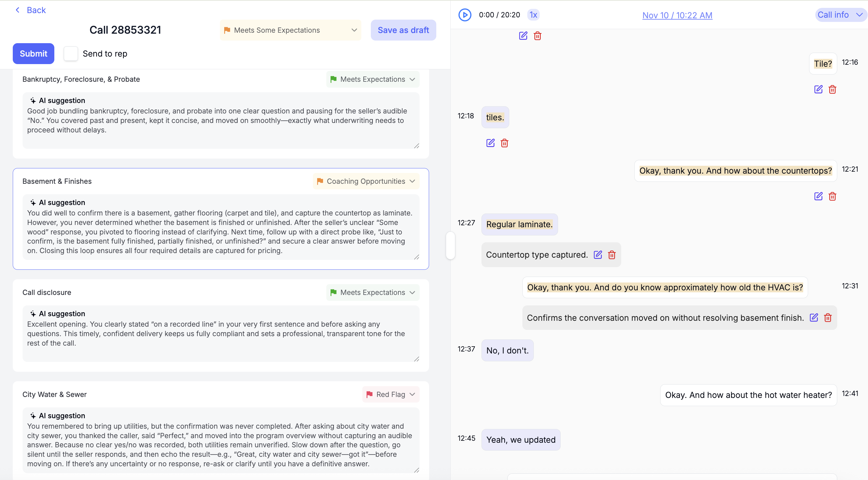This screenshot has height=480, width=868.
Task: Open the Nov 10 / 10:22 AM link
Action: (677, 15)
